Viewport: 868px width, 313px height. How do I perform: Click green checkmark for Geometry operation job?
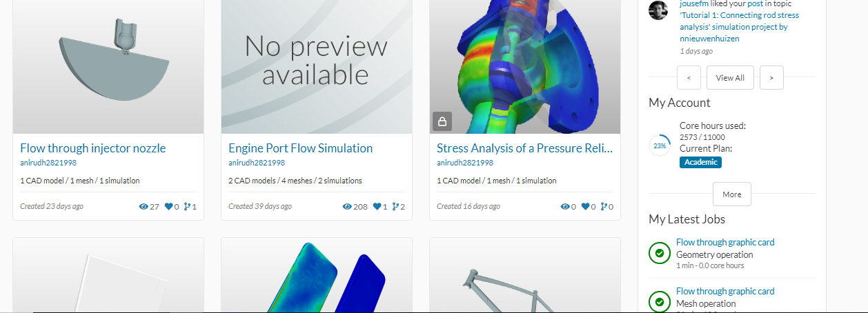pos(660,253)
